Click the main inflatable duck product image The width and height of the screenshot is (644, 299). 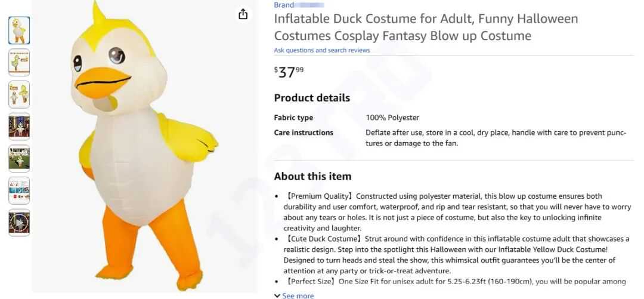click(x=143, y=149)
